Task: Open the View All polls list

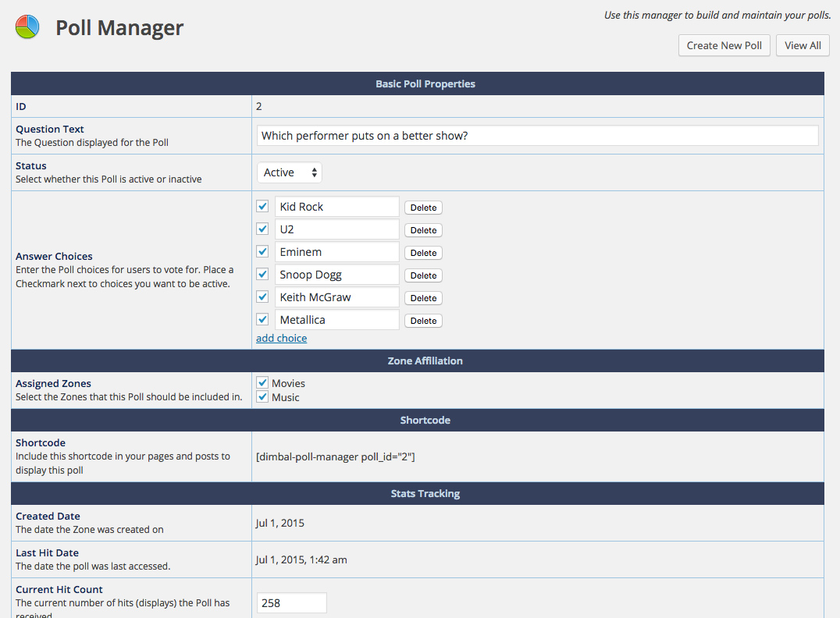Action: [803, 45]
